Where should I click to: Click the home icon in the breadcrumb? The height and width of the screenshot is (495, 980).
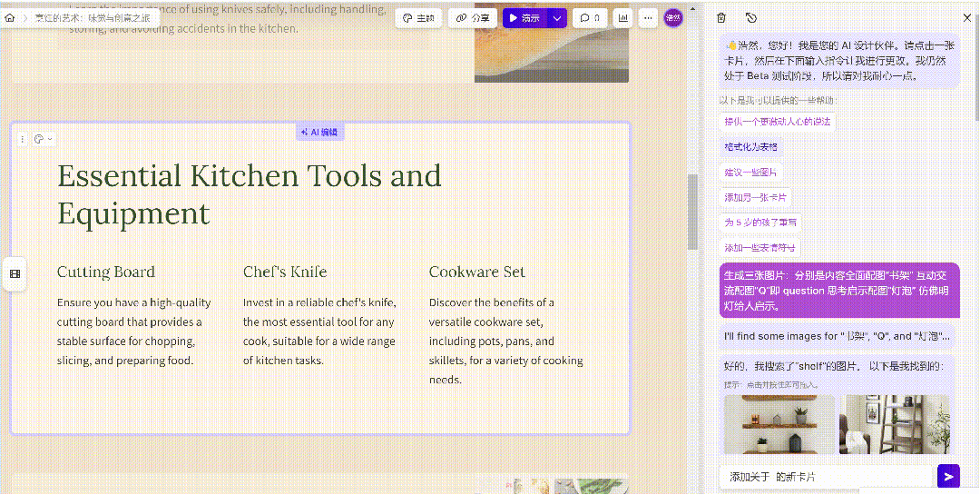pos(10,17)
